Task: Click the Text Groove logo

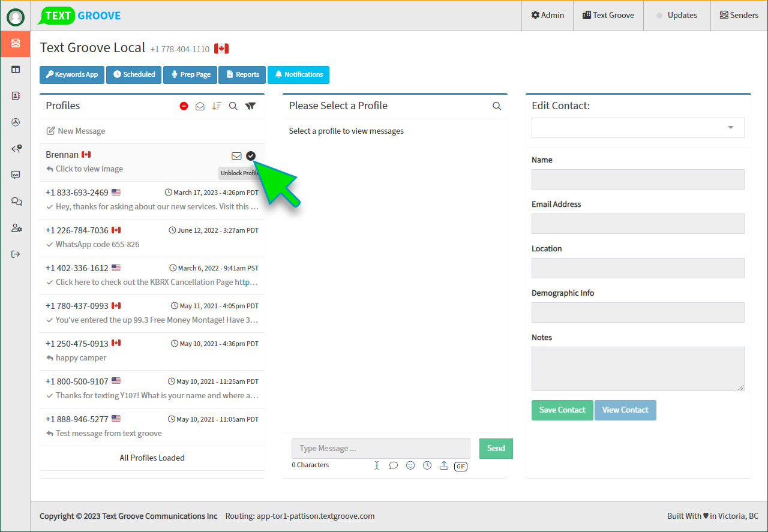Action: [x=79, y=16]
